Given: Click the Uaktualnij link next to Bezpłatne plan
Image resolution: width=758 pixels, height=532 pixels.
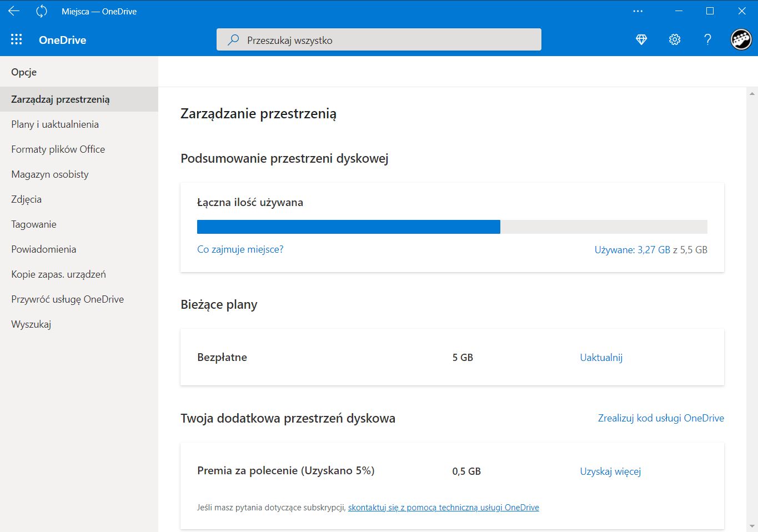Looking at the screenshot, I should (601, 357).
